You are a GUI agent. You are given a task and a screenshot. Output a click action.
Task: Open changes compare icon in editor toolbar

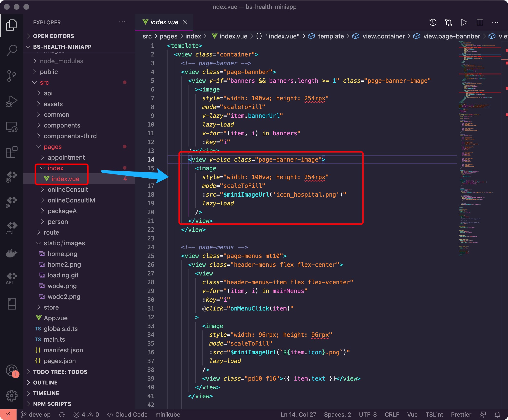point(448,22)
